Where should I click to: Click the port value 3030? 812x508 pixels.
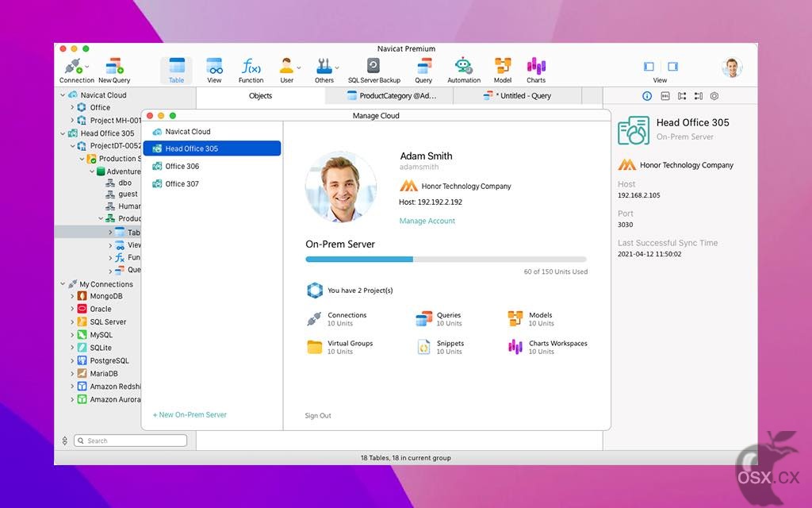pyautogui.click(x=625, y=225)
